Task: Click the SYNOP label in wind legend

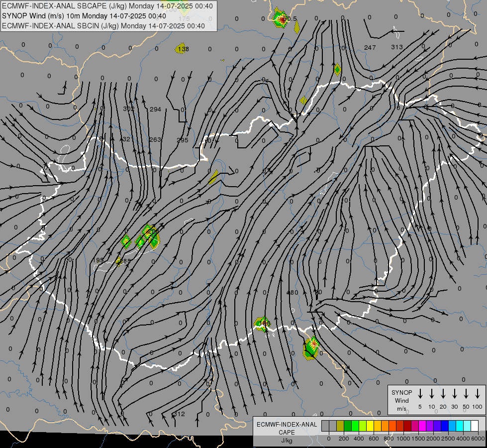Action: (x=401, y=393)
